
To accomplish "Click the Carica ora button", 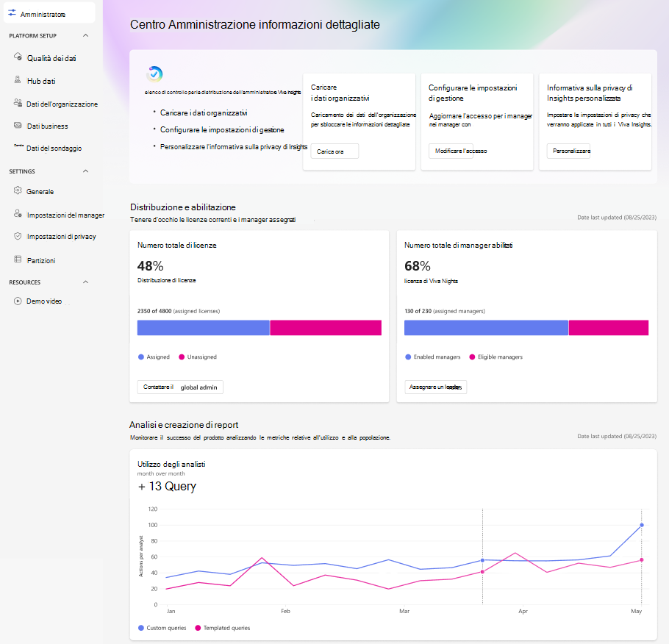I will point(335,151).
